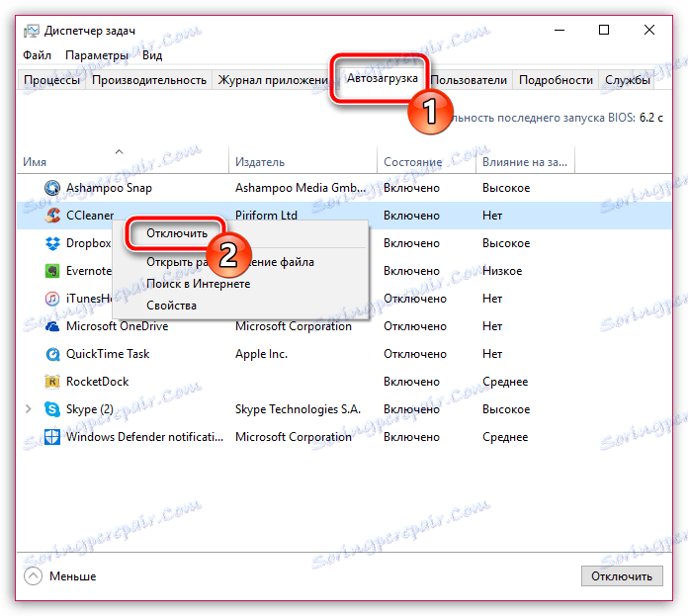The image size is (688, 616).
Task: Choose Поиск в Интернете in context menu
Action: (199, 284)
